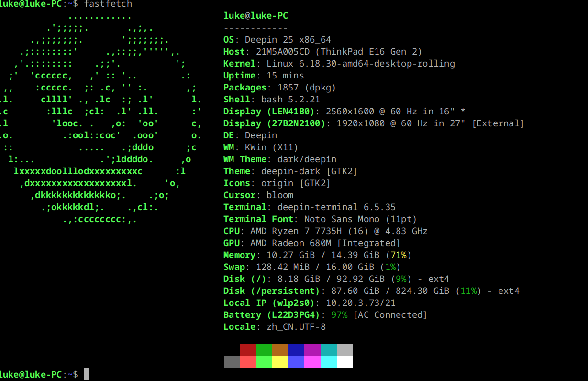Click the "WM: KWin (X11)" line
588x381 pixels.
point(261,147)
